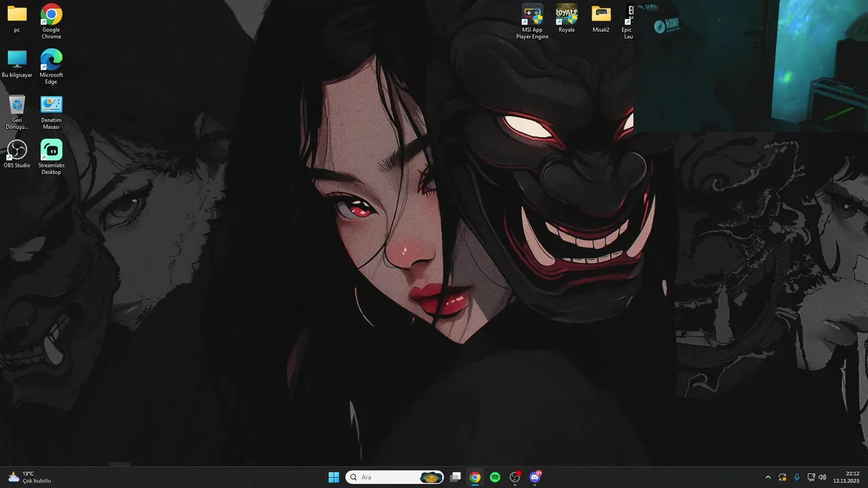868x488 pixels.
Task: Open OBS Studio from the taskbar
Action: pos(515,477)
